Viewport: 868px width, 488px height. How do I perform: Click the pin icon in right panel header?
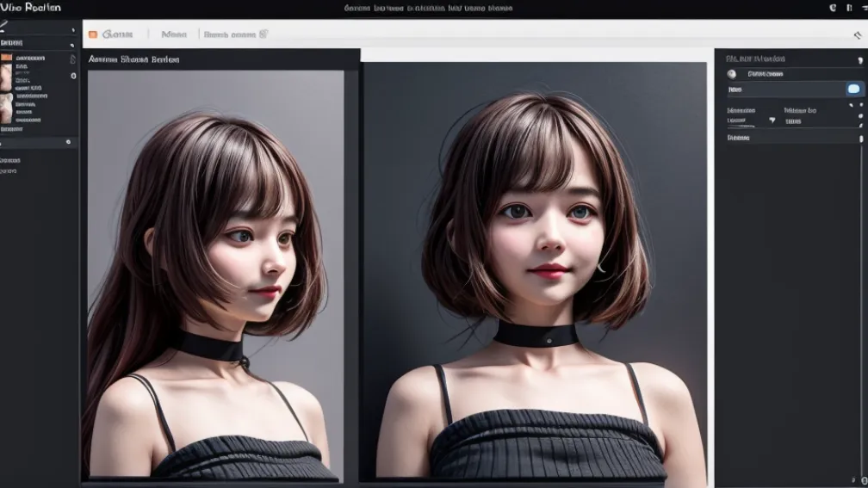click(859, 60)
